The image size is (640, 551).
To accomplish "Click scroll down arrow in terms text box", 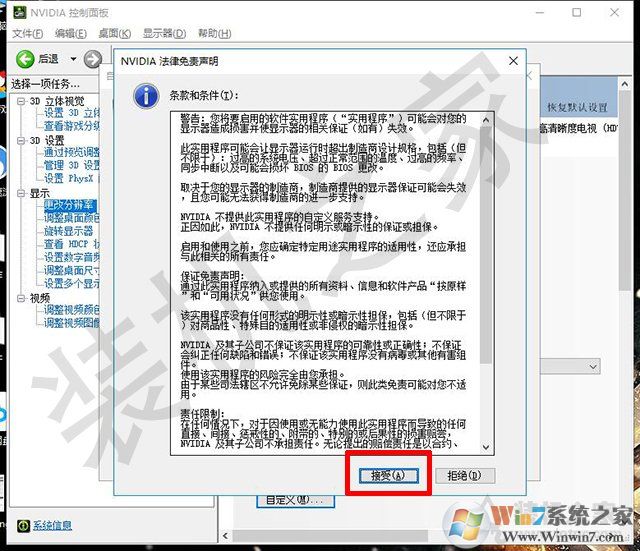I will tap(486, 447).
